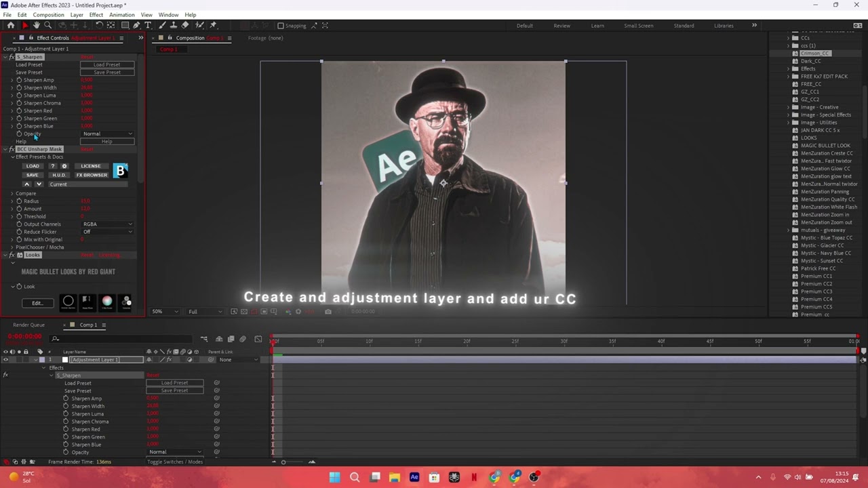Toggle Sharpen Amp stopwatch in Effect Controls

19,80
